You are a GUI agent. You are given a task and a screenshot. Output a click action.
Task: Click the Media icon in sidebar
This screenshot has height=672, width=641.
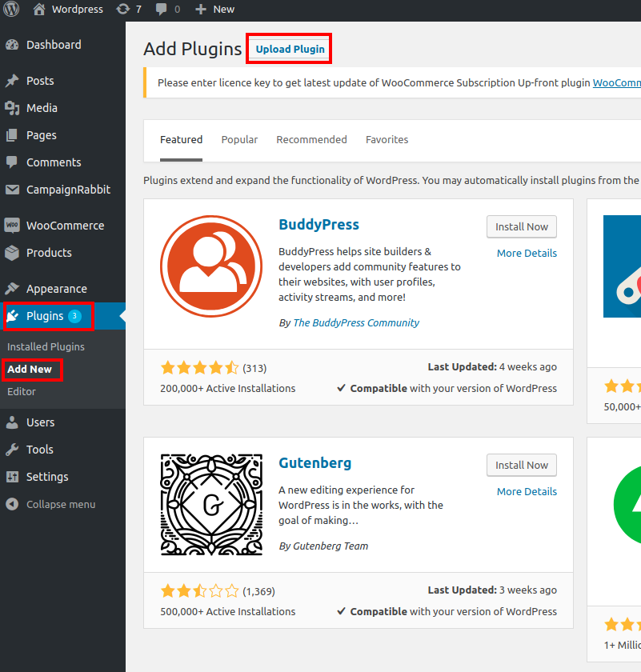[13, 108]
